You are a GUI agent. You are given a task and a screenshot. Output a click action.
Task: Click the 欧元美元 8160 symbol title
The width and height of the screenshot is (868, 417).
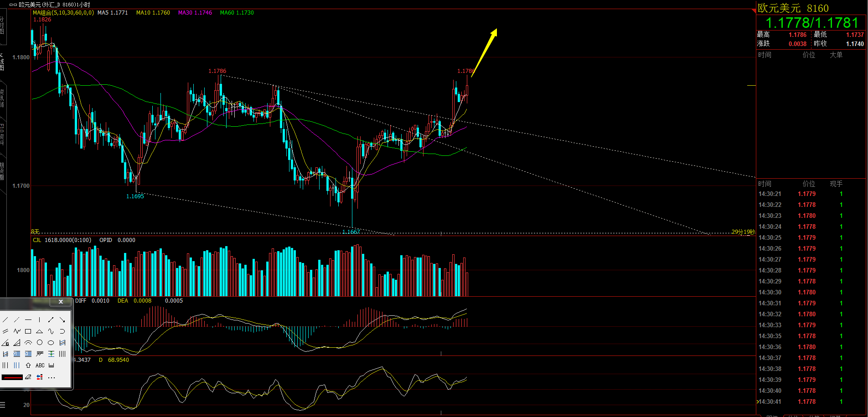[x=793, y=8]
